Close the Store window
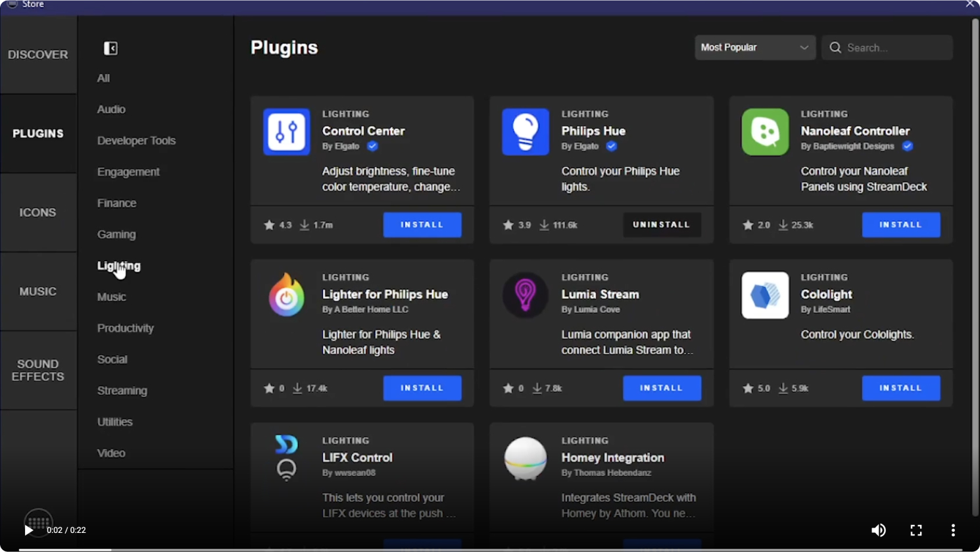The image size is (980, 552). tap(970, 4)
